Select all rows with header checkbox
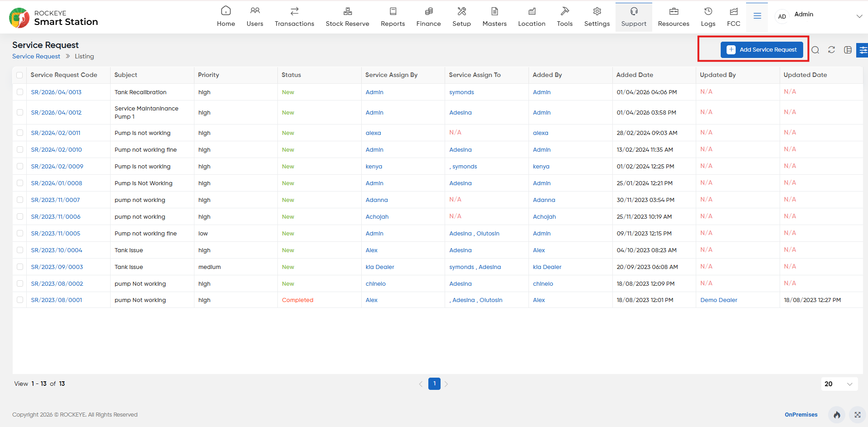 coord(19,75)
